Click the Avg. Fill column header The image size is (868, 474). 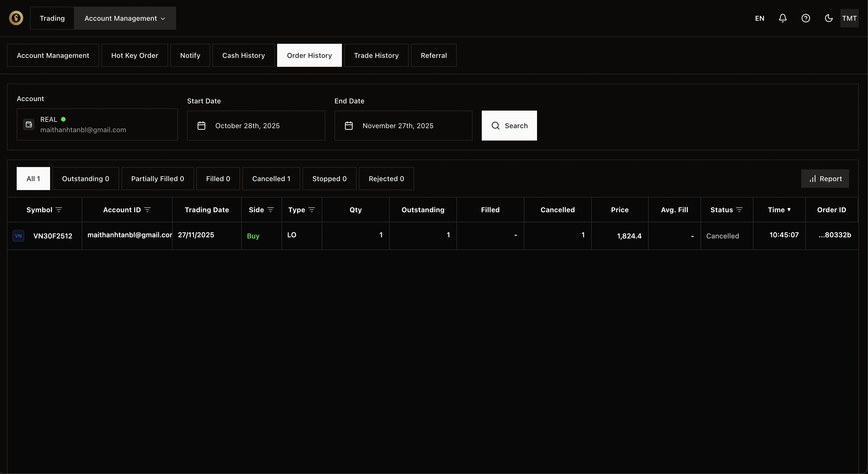pos(674,210)
